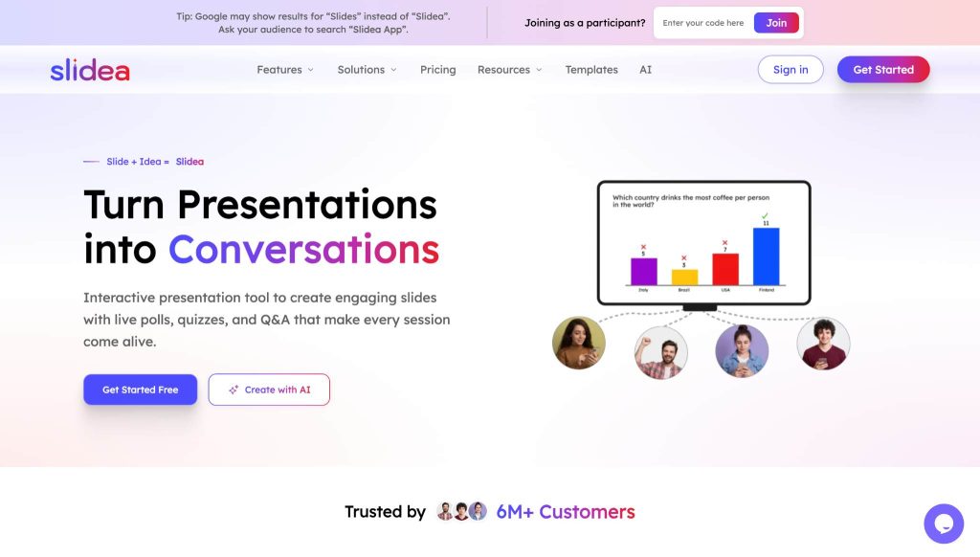The image size is (980, 557).
Task: Click the red USA bar in chart
Action: pyautogui.click(x=725, y=270)
